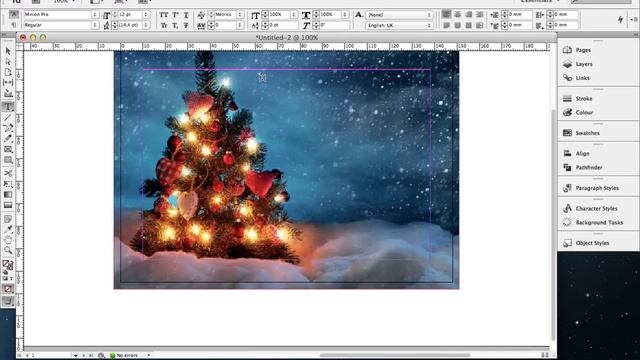The height and width of the screenshot is (360, 640).
Task: Click the baseline shift 0 pt field
Action: pos(282,25)
